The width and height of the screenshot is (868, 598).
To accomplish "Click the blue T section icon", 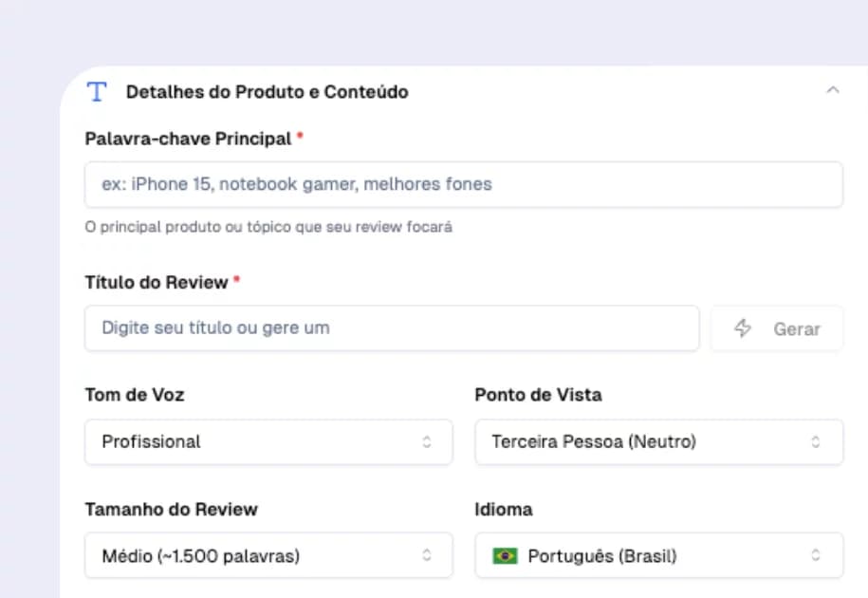I will point(96,91).
